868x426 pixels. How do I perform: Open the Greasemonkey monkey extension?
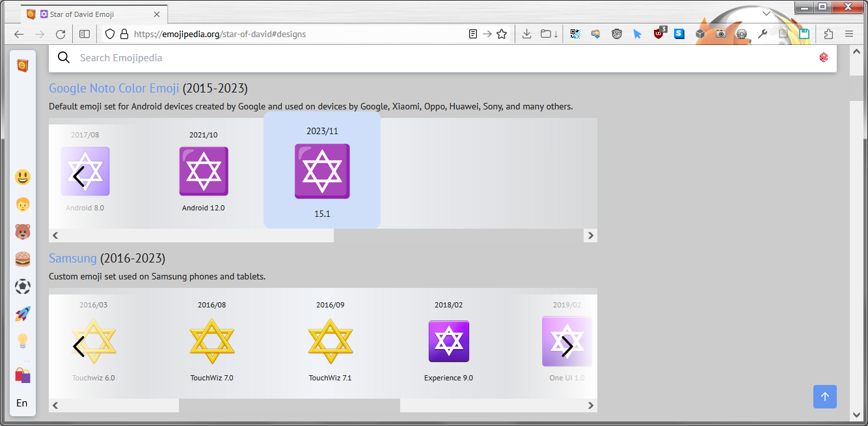tap(617, 34)
